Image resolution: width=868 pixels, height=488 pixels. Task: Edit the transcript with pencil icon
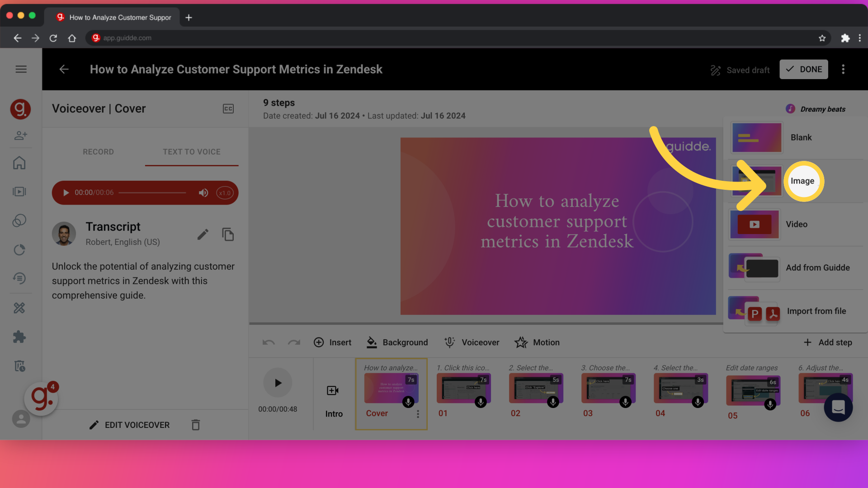tap(203, 235)
